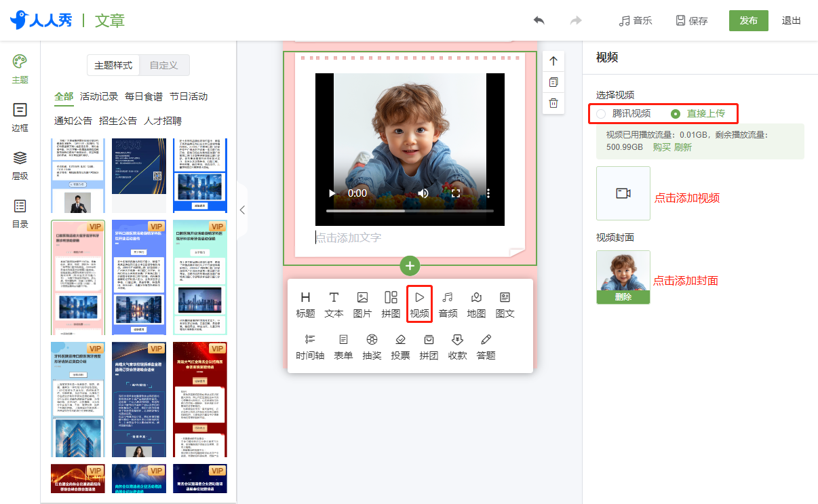Insert an 音频 audio component

click(x=448, y=305)
